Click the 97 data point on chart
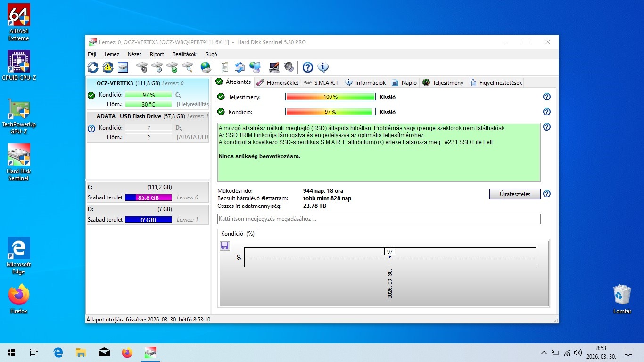Image resolution: width=644 pixels, height=362 pixels. click(x=390, y=256)
